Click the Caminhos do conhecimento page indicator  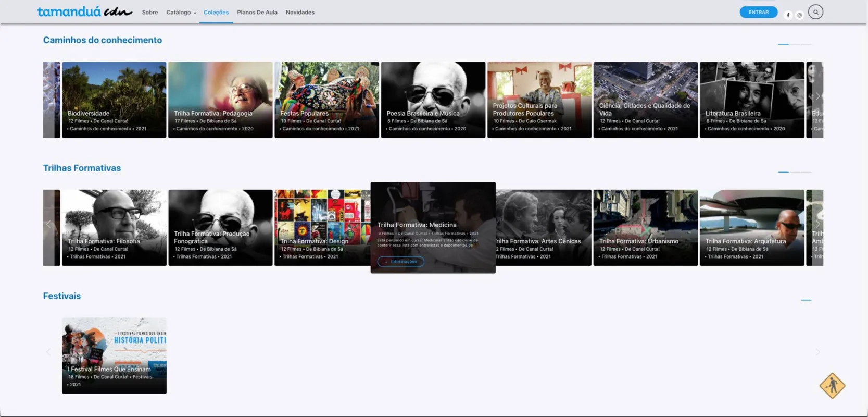[x=795, y=44]
